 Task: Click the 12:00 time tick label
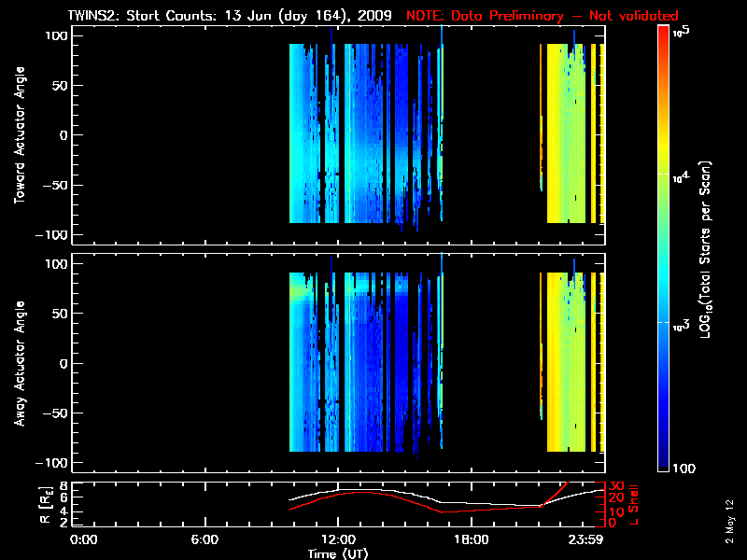[x=337, y=539]
